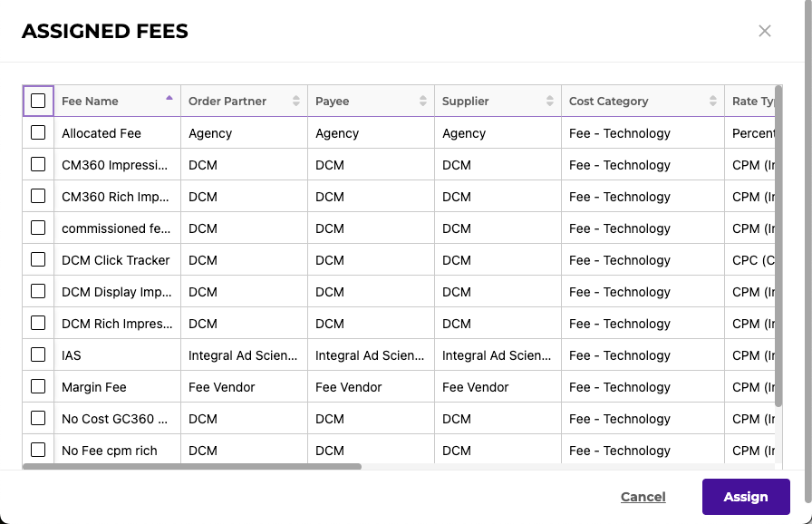
Task: Click the horizontal scrollbar thumb
Action: coord(192,467)
